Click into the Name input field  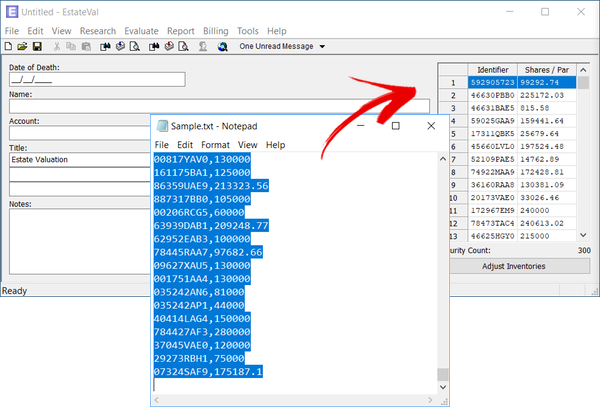coord(219,106)
